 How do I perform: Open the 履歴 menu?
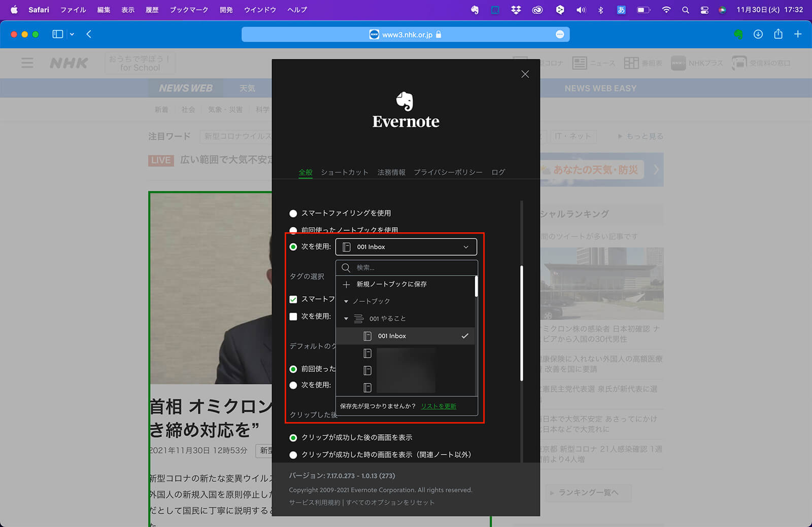point(152,10)
